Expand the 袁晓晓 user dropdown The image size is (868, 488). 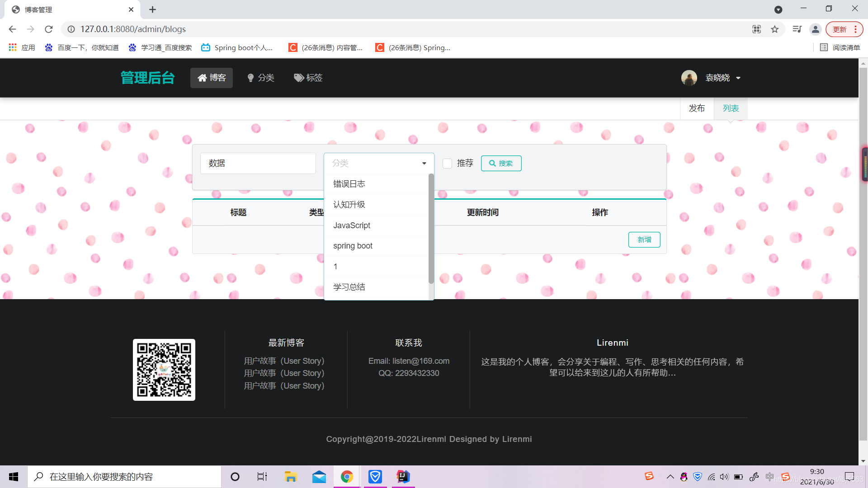(739, 78)
